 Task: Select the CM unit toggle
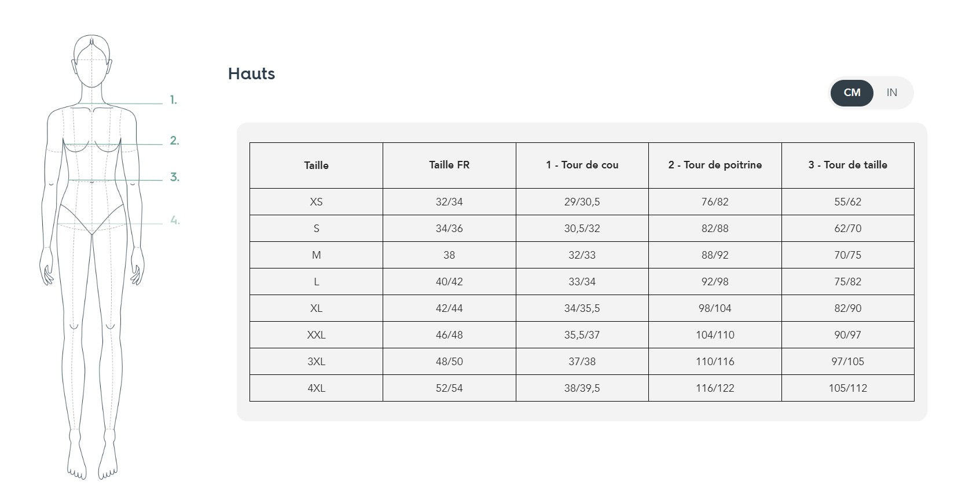[x=851, y=93]
